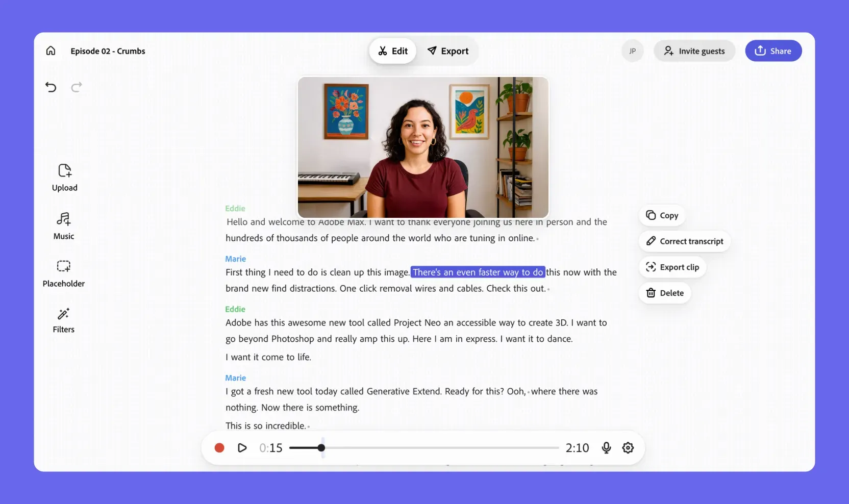Click the redo arrow icon

point(77,87)
